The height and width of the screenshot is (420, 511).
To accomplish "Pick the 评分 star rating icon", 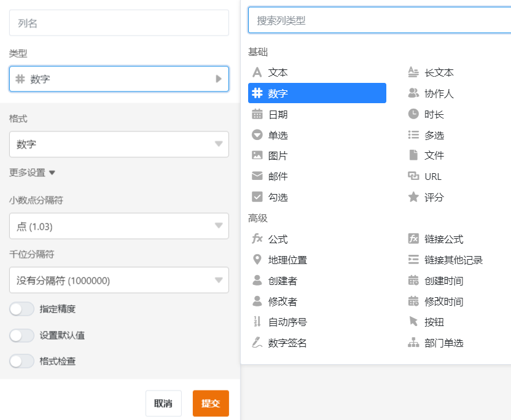I will (x=413, y=197).
